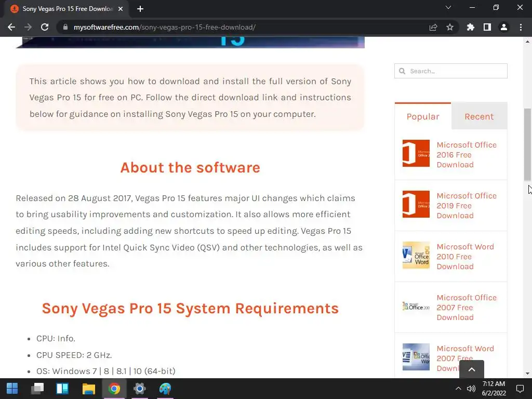Viewport: 532px width, 399px height.
Task: Open Microsoft Office 2007 Free Download link
Action: [467, 308]
